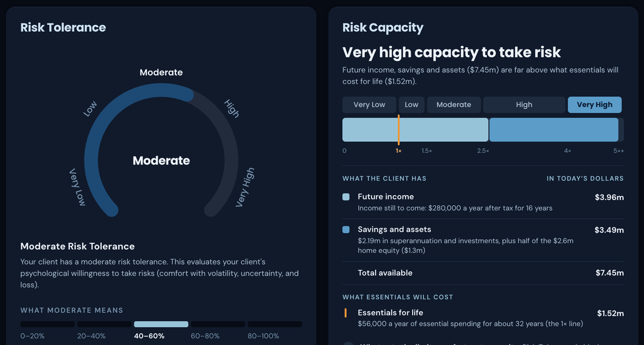The width and height of the screenshot is (644, 345).
Task: Click the $7.45m total available value
Action: (610, 273)
